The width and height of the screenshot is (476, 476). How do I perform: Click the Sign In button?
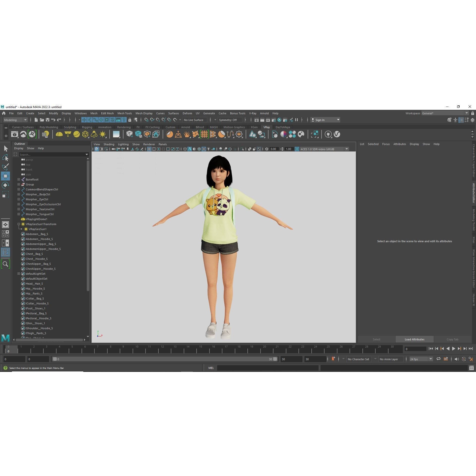click(325, 120)
